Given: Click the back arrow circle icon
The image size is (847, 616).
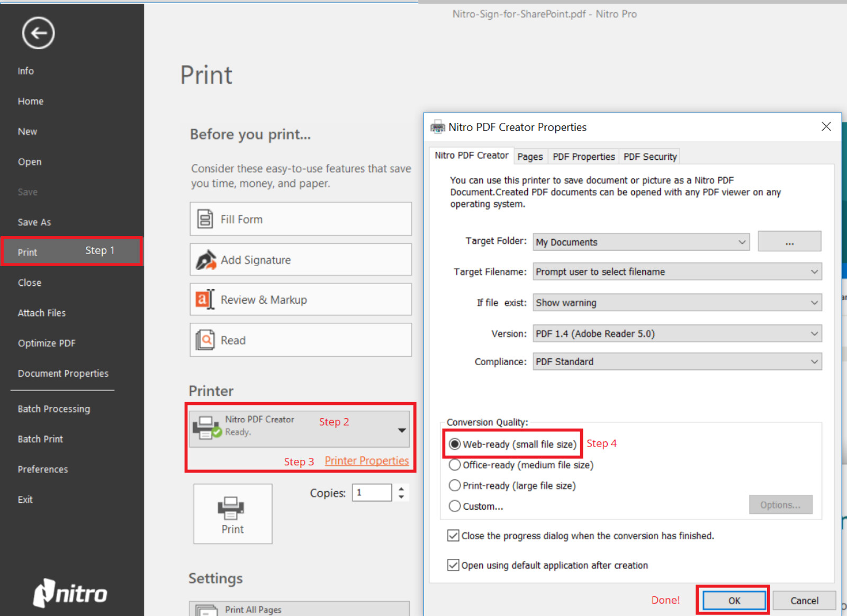Looking at the screenshot, I should click(38, 33).
